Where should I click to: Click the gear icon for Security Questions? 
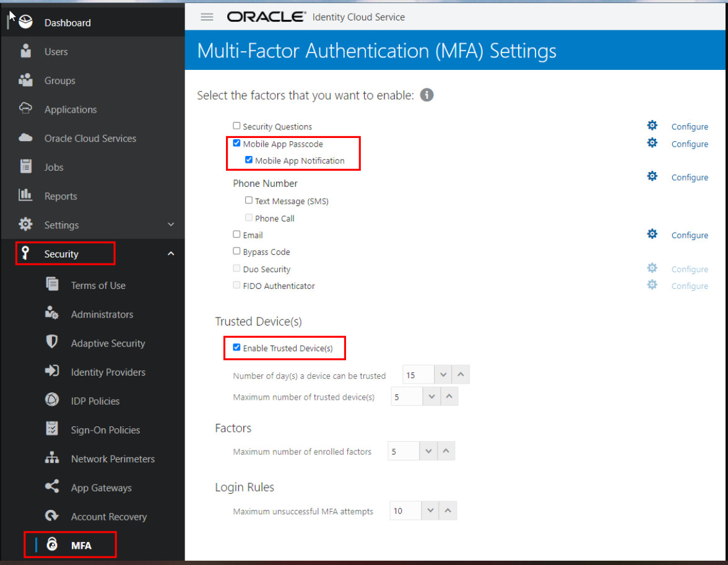[652, 126]
